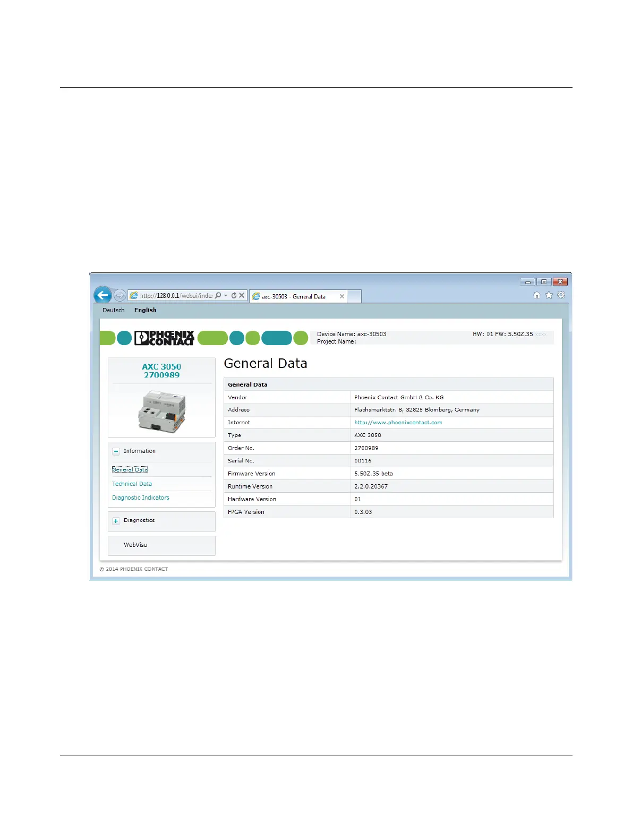Open Favorites star icon
The image size is (632, 840).
click(549, 295)
